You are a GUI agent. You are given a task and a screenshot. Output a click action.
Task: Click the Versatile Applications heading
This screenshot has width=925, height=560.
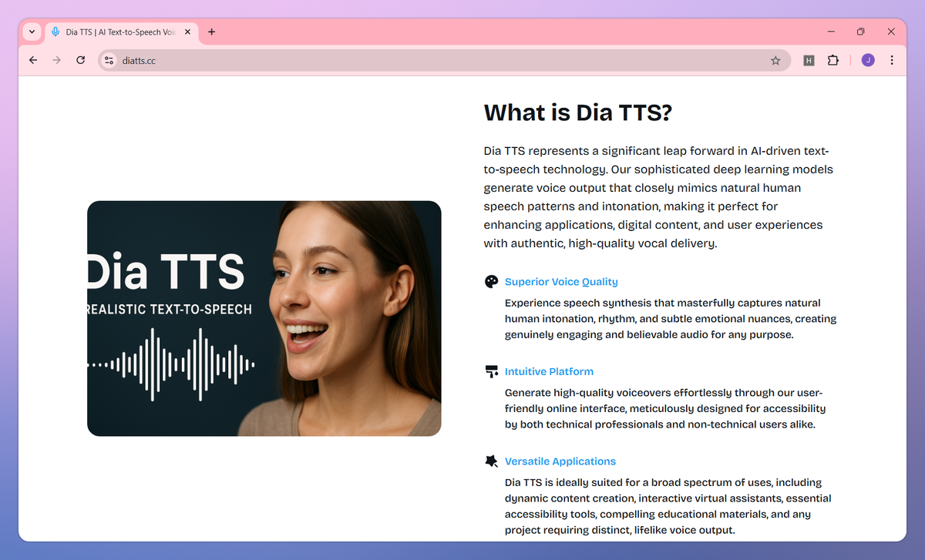point(560,461)
